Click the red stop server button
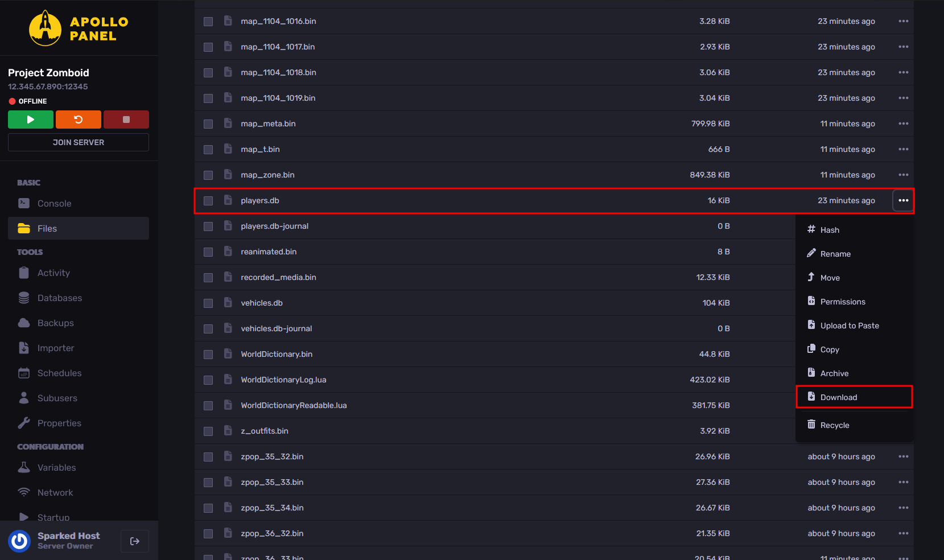The image size is (944, 560). [126, 120]
